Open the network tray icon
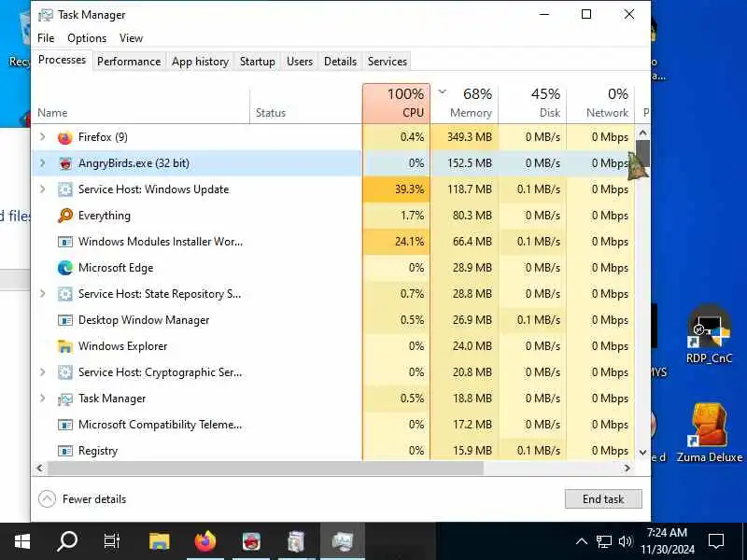This screenshot has width=747, height=560. tap(603, 541)
